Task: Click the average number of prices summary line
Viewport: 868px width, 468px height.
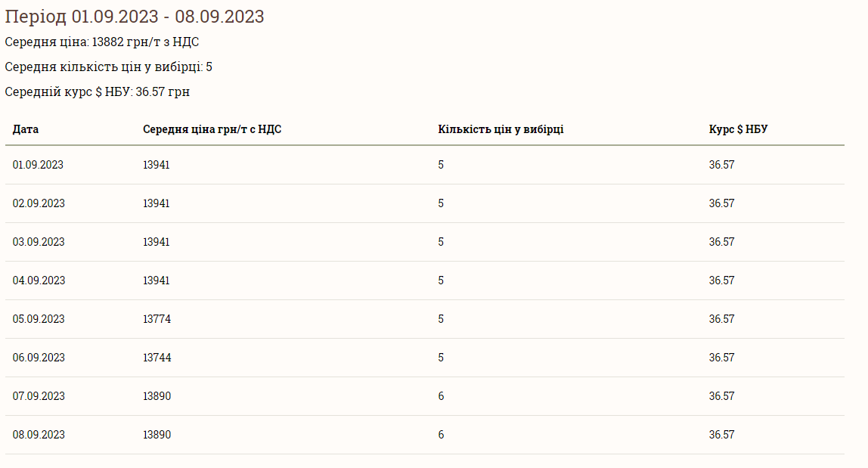Action: coord(108,67)
